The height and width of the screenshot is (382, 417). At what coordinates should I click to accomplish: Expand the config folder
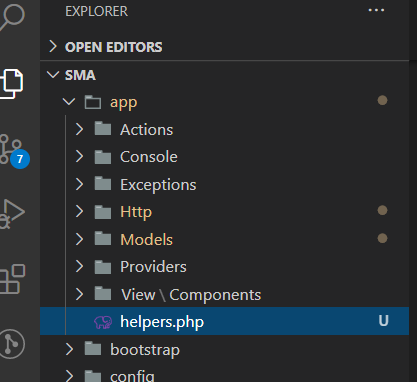69,376
